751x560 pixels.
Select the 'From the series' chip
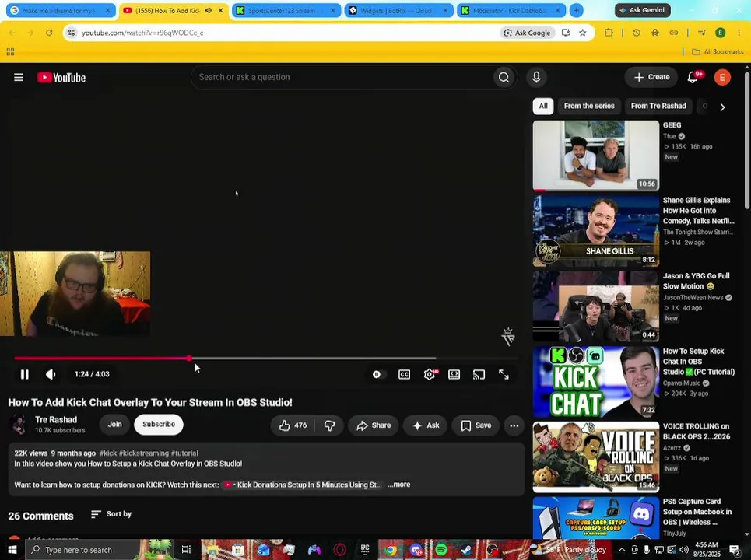589,106
